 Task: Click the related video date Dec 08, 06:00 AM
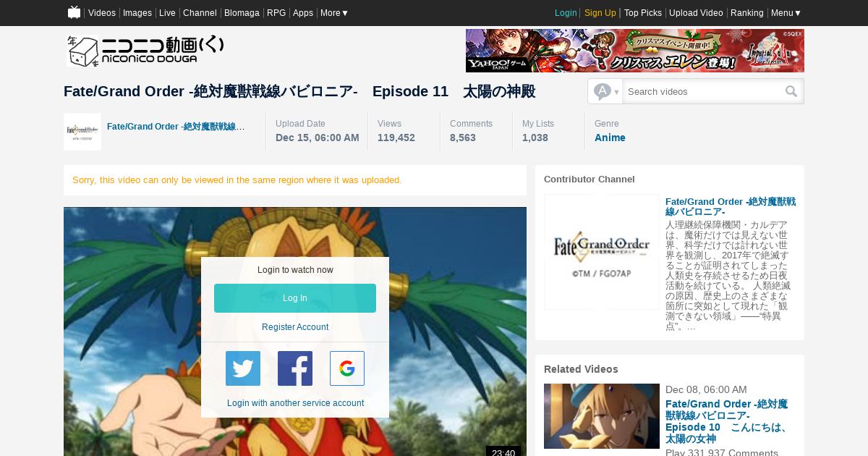point(706,389)
